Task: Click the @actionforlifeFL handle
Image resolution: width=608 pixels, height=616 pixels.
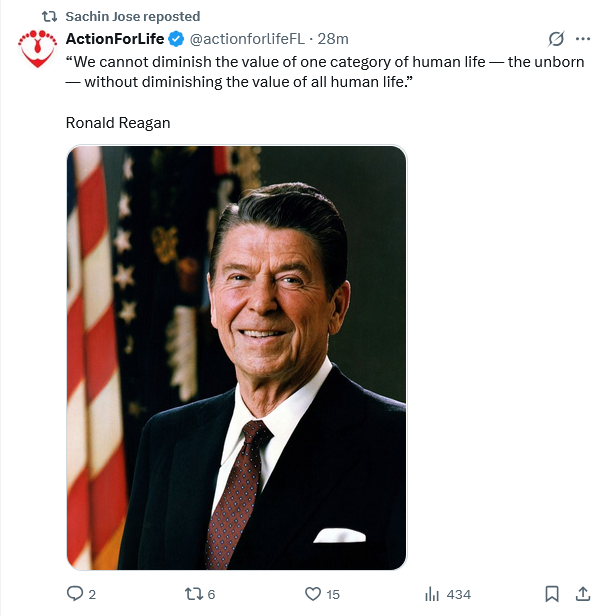Action: (x=247, y=39)
